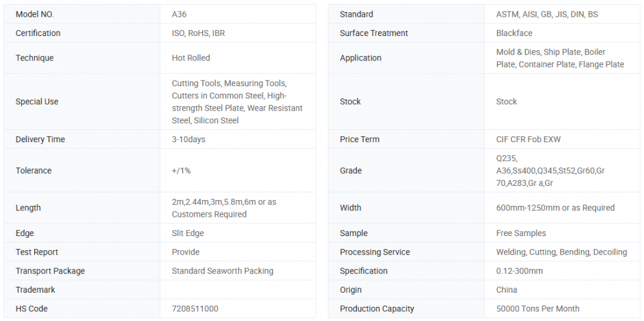Click the Slit Edge value
The width and height of the screenshot is (644, 321).
tap(188, 234)
